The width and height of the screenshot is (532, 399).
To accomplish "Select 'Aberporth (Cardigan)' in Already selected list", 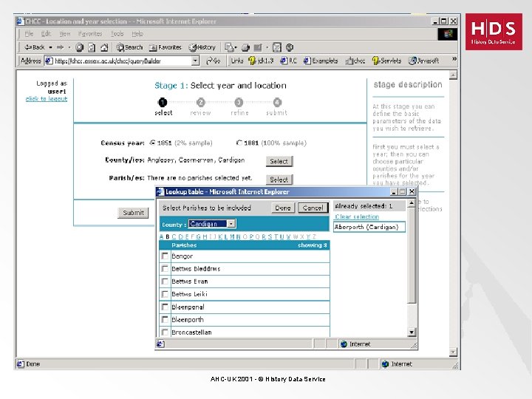I will (369, 227).
